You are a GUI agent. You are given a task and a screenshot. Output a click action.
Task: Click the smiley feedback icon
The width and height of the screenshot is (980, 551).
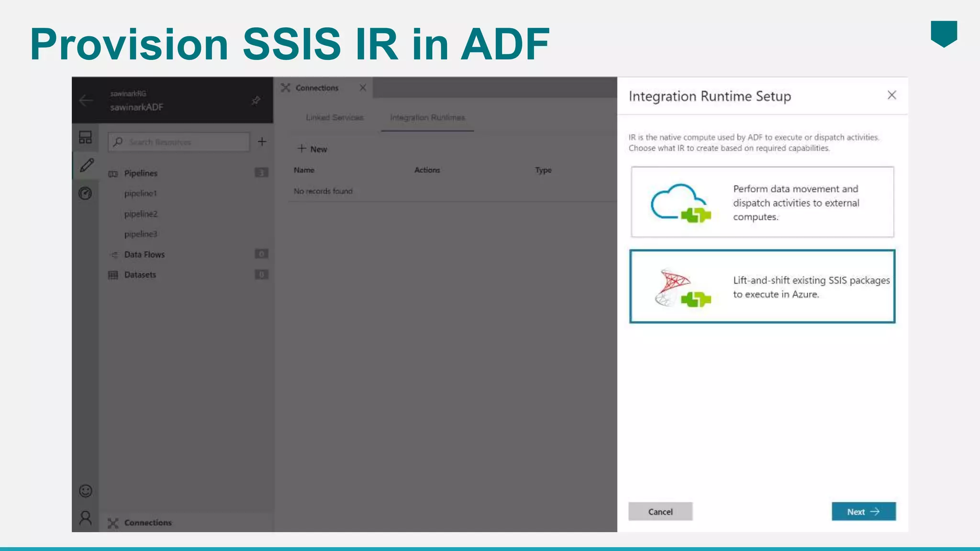(85, 491)
